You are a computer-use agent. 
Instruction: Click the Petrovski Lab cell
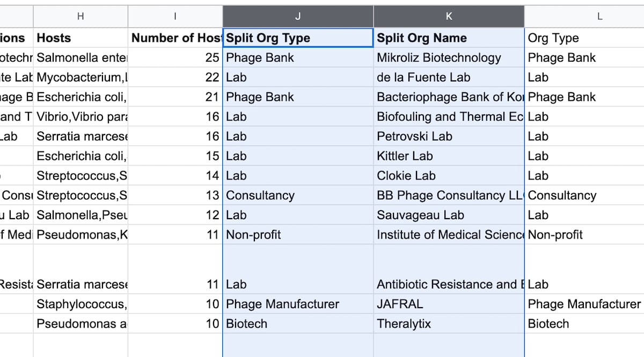tap(449, 136)
